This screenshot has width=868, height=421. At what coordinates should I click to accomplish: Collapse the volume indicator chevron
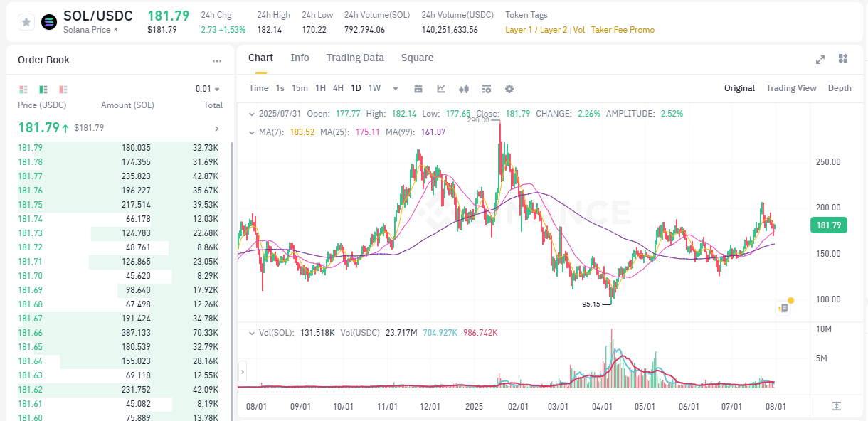click(251, 333)
